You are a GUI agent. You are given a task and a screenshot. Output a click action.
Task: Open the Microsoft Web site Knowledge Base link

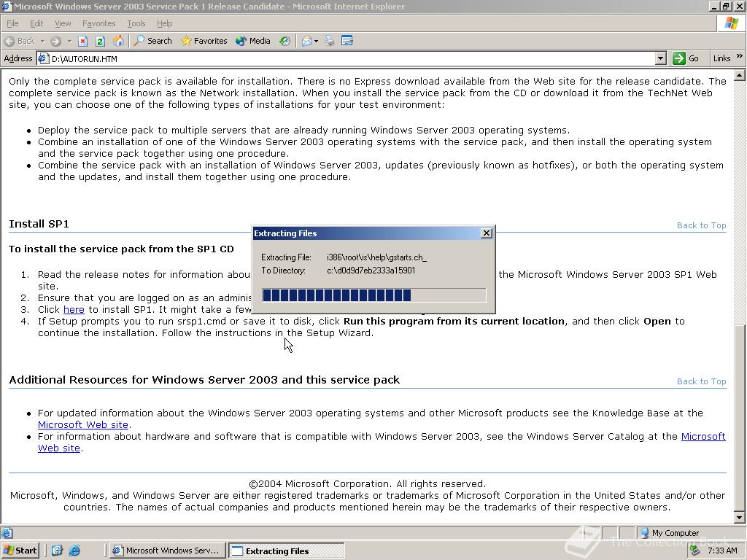[x=83, y=425]
